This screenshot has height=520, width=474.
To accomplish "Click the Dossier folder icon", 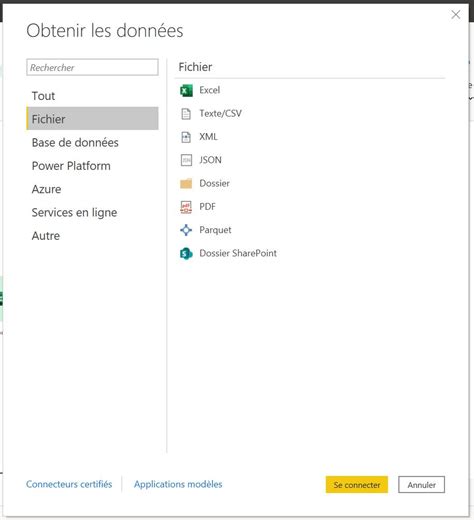I will point(186,183).
